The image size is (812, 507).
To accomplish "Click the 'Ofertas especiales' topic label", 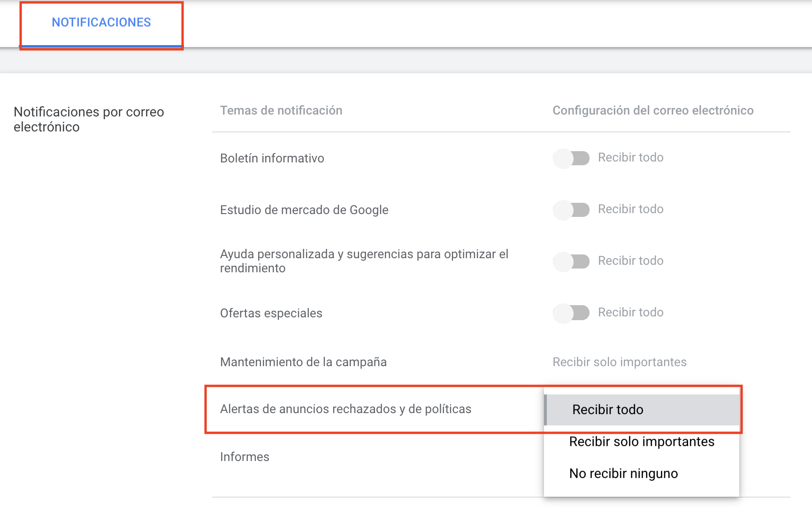I will click(271, 313).
